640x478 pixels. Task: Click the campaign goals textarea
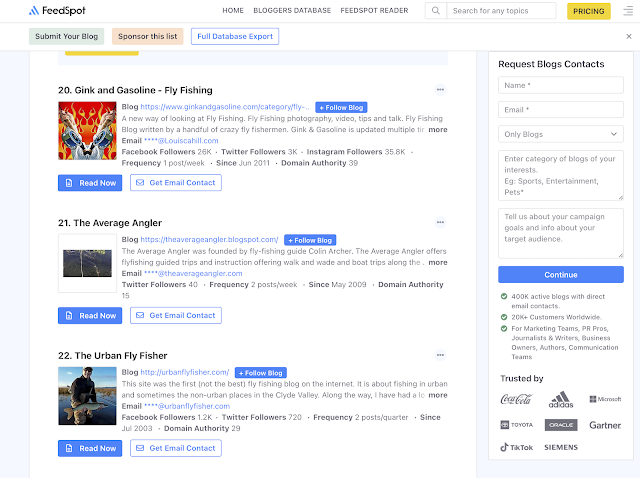tap(560, 233)
